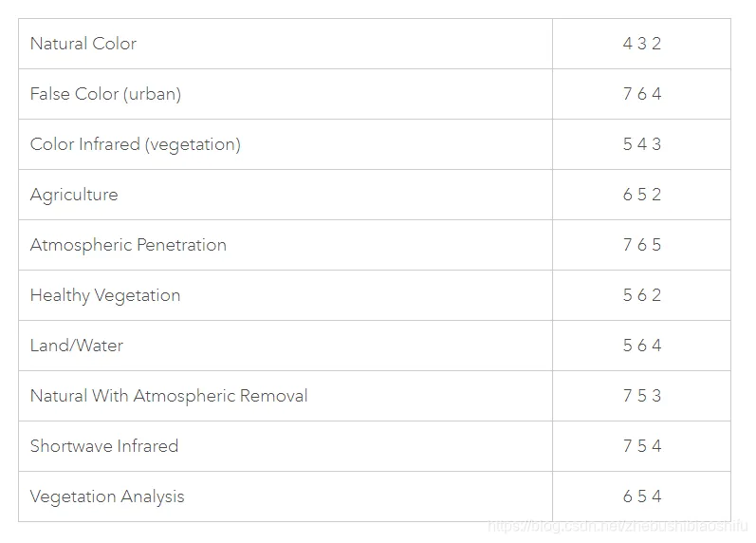756x543 pixels.
Task: Select the 7 6 4 band value
Action: pyautogui.click(x=642, y=94)
